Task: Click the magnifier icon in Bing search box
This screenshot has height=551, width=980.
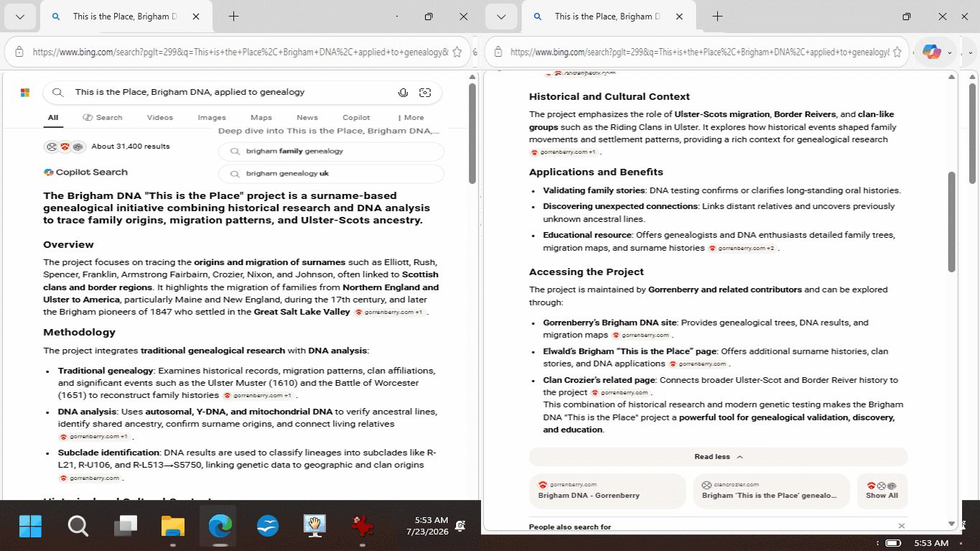Action: (59, 92)
